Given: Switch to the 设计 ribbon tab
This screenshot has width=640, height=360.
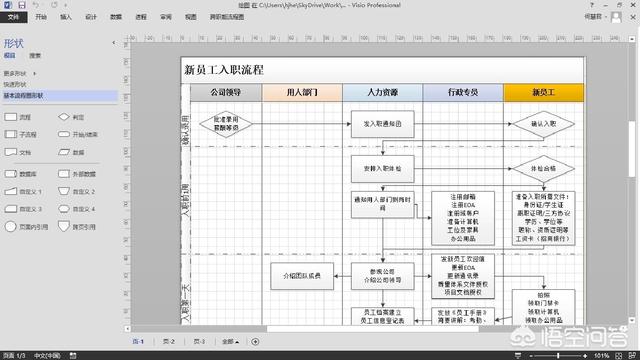Looking at the screenshot, I should (91, 17).
